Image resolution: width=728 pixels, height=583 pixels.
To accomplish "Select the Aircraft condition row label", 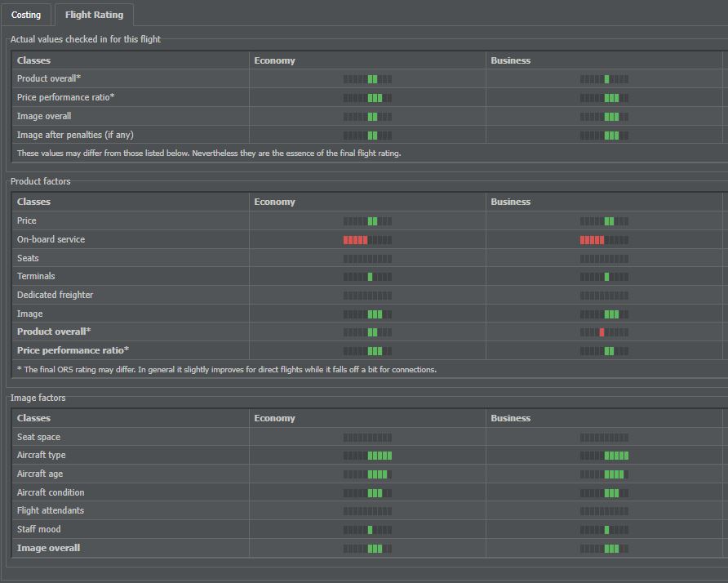I will 51,492.
